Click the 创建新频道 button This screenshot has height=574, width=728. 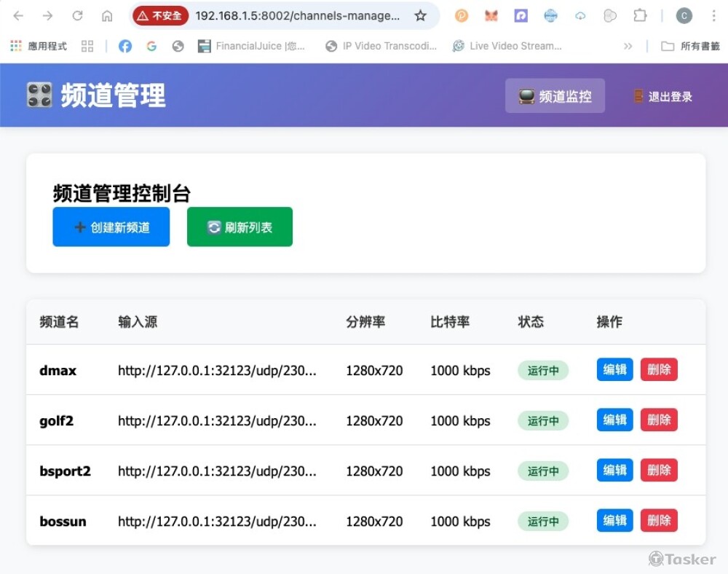tap(111, 227)
